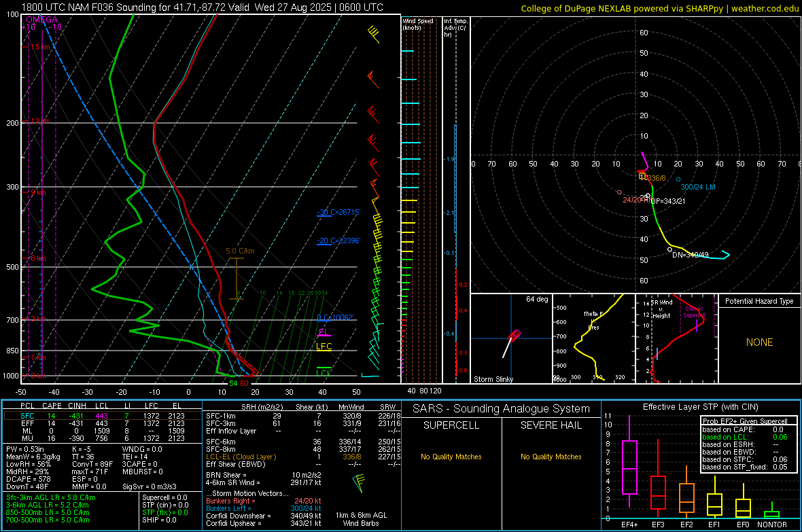
Task: Click the SFC-6km shear row
Action: [303, 442]
